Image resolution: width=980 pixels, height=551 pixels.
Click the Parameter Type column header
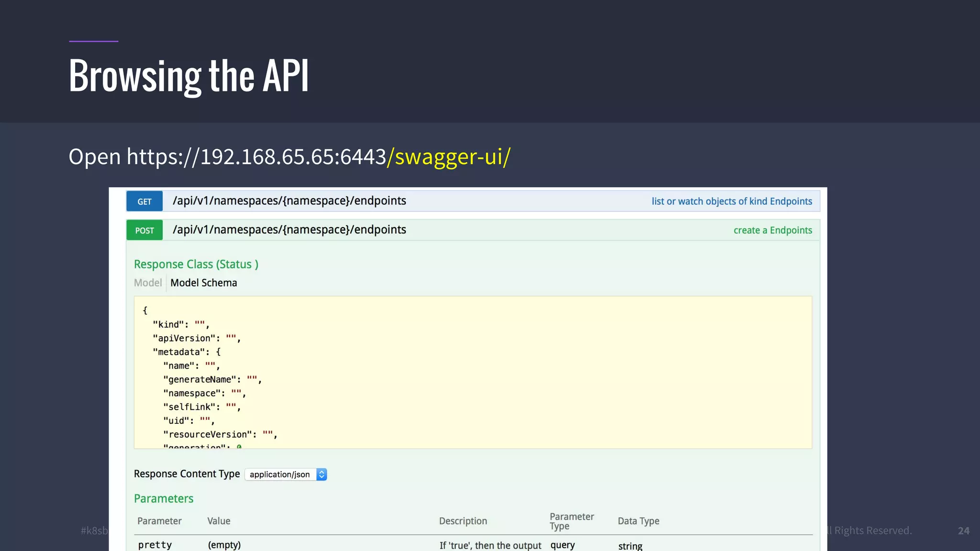point(571,521)
